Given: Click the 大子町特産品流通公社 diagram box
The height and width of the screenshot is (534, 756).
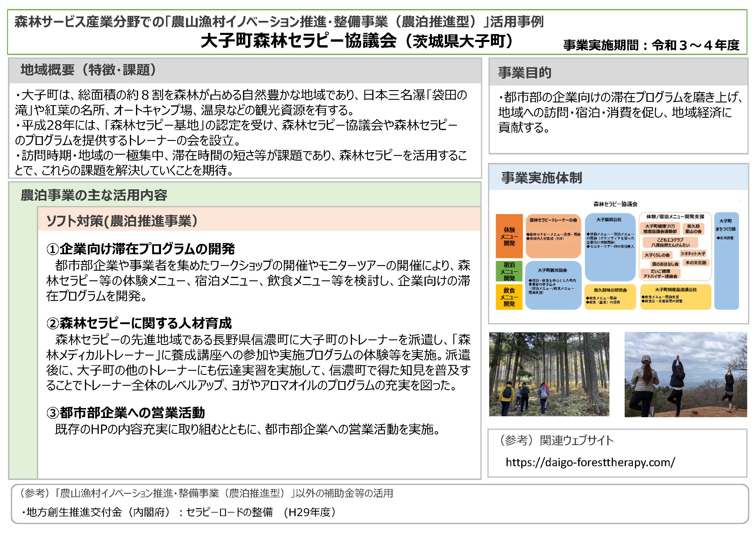Looking at the screenshot, I should [676, 297].
